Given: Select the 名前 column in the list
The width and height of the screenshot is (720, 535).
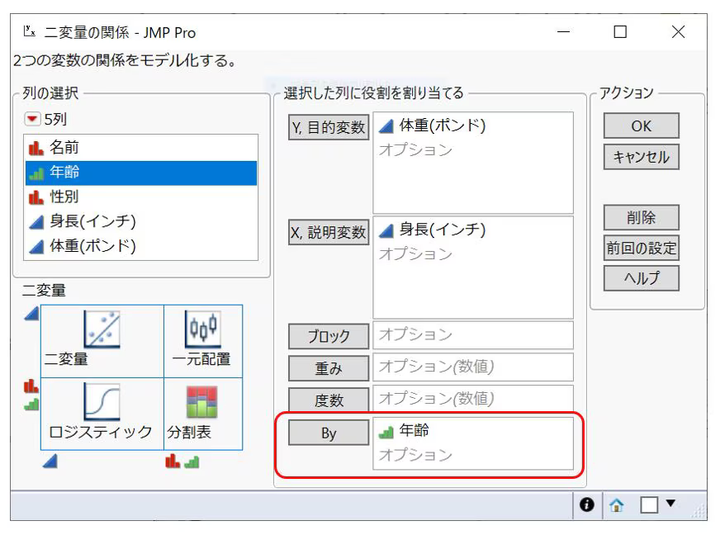Looking at the screenshot, I should pyautogui.click(x=141, y=148).
